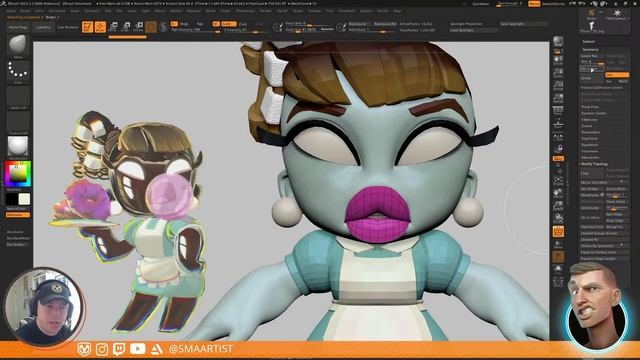This screenshot has width=640, height=360.
Task: Click the AAHalf icon
Action: point(558,98)
